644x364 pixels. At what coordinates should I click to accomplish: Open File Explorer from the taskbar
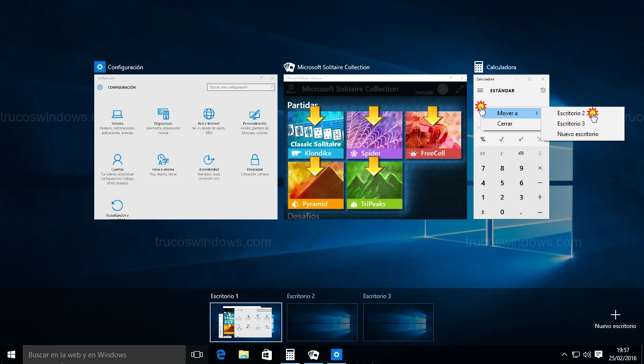click(x=243, y=355)
